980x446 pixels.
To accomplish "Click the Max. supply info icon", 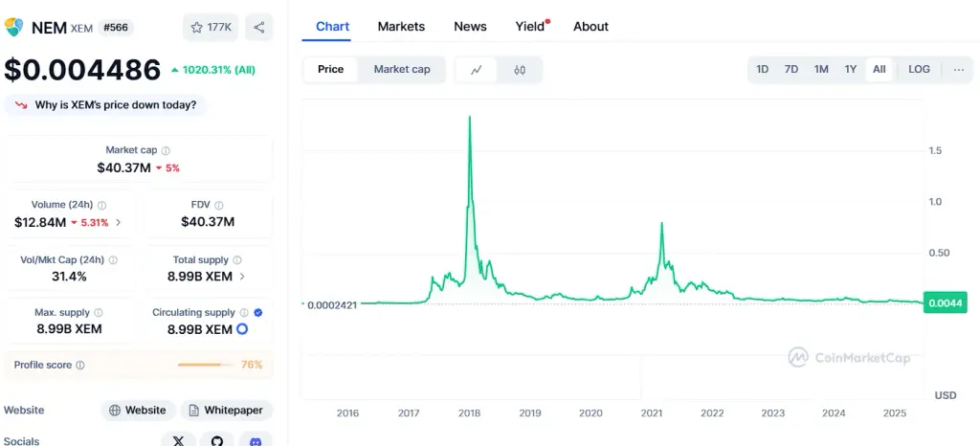I will [x=99, y=312].
